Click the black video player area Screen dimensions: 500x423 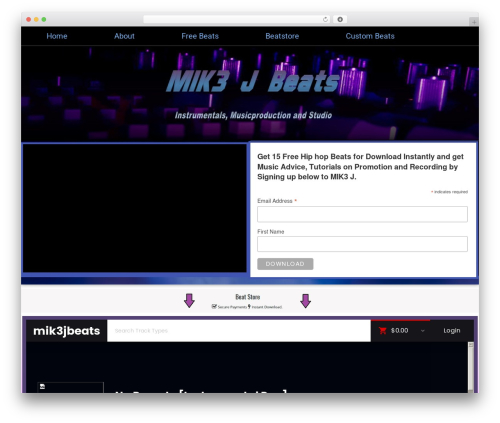pyautogui.click(x=135, y=208)
